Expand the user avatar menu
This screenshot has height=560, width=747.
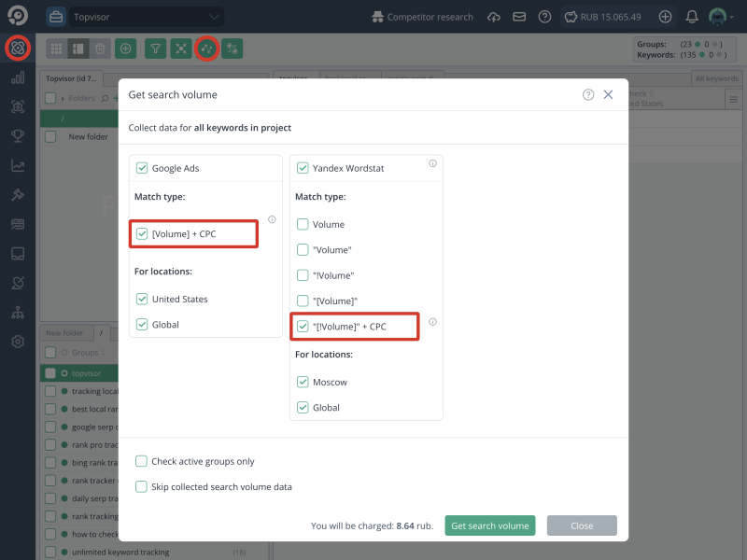(717, 16)
